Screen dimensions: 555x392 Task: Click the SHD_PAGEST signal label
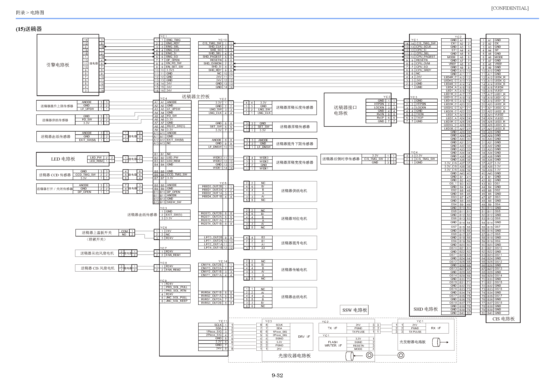coord(212,57)
